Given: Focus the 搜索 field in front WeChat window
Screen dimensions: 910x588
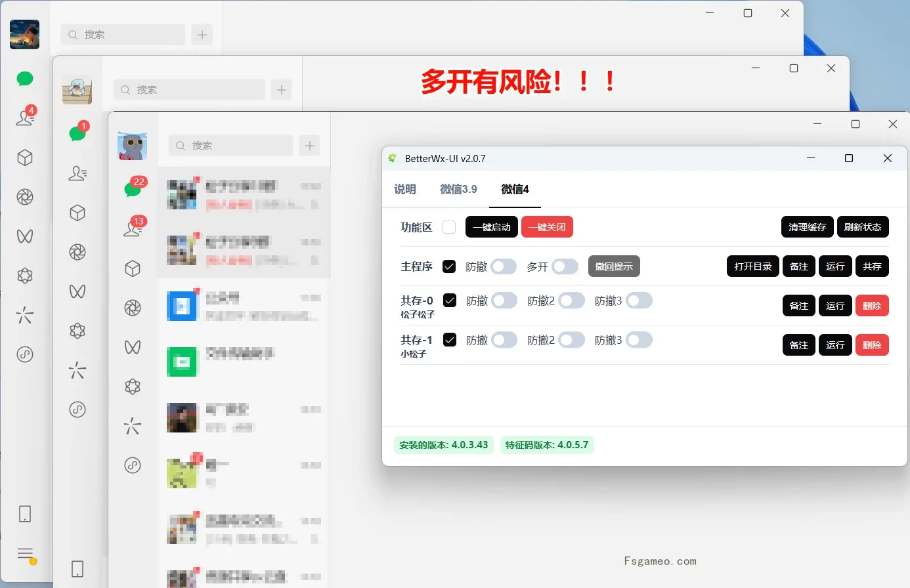Looking at the screenshot, I should (230, 145).
